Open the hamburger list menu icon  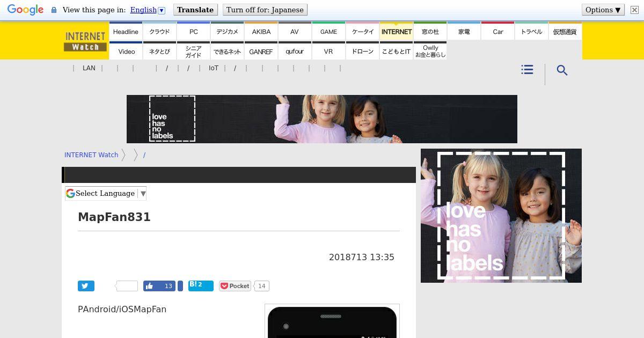[527, 70]
